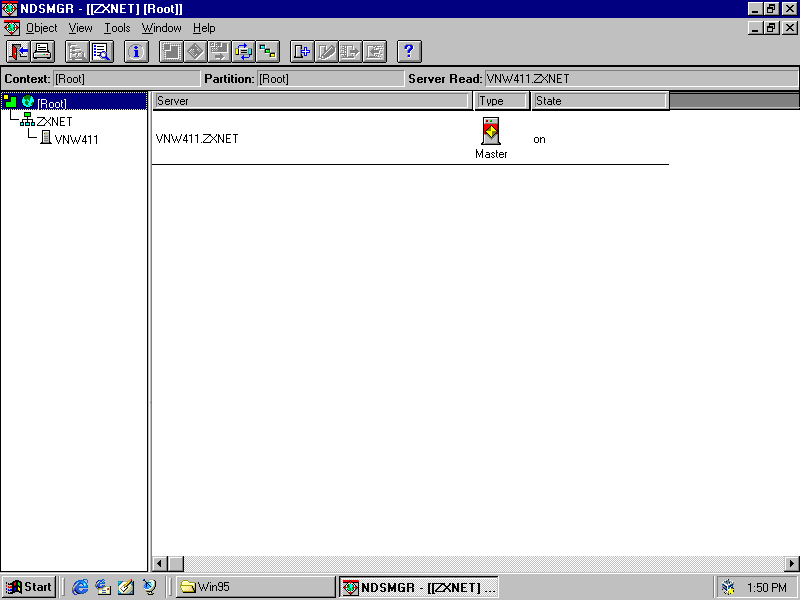Image resolution: width=800 pixels, height=600 pixels.
Task: Select the VNW411 server in the tree
Action: click(x=76, y=139)
